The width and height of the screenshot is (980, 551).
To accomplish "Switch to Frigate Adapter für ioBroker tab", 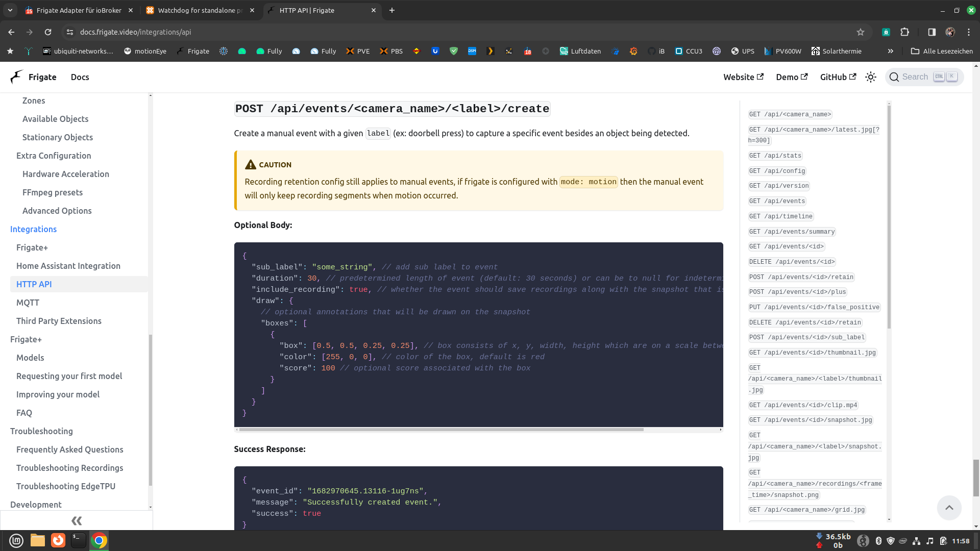I will point(79,10).
